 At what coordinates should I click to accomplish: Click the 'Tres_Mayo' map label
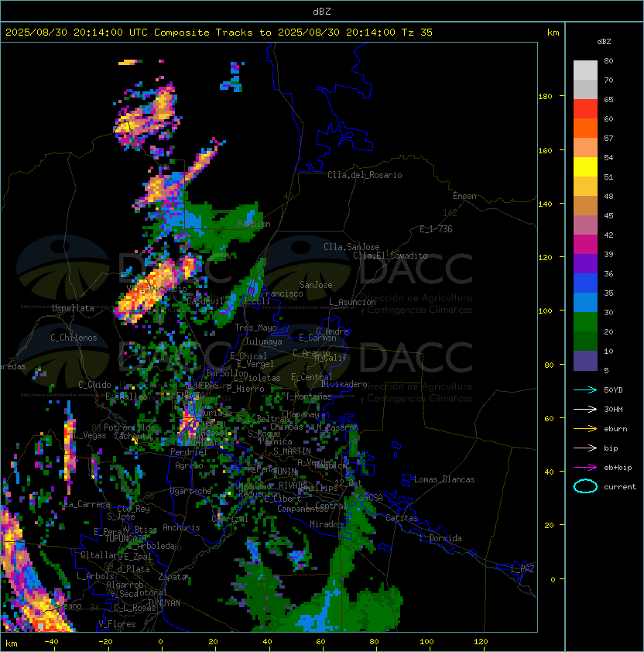point(255,328)
